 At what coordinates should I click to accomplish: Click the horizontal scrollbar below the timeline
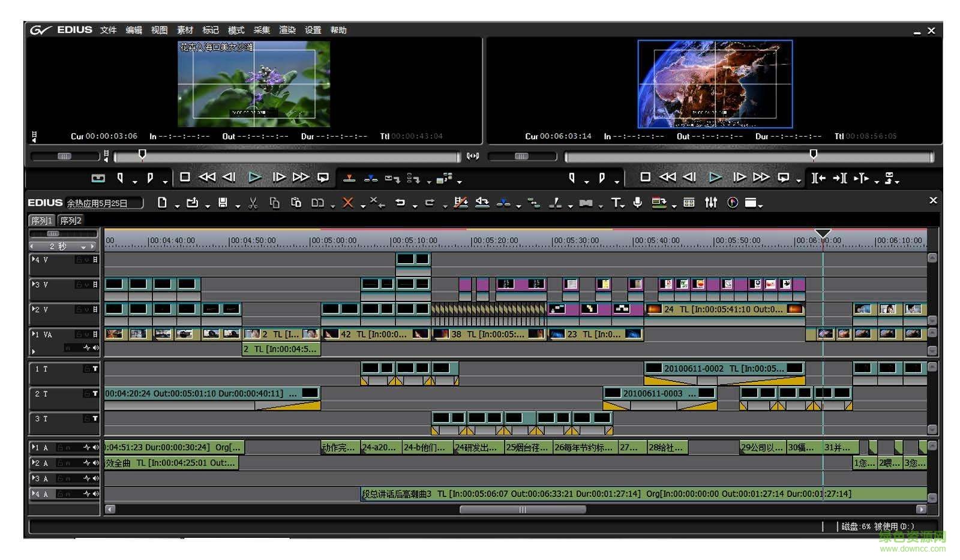coord(521,509)
